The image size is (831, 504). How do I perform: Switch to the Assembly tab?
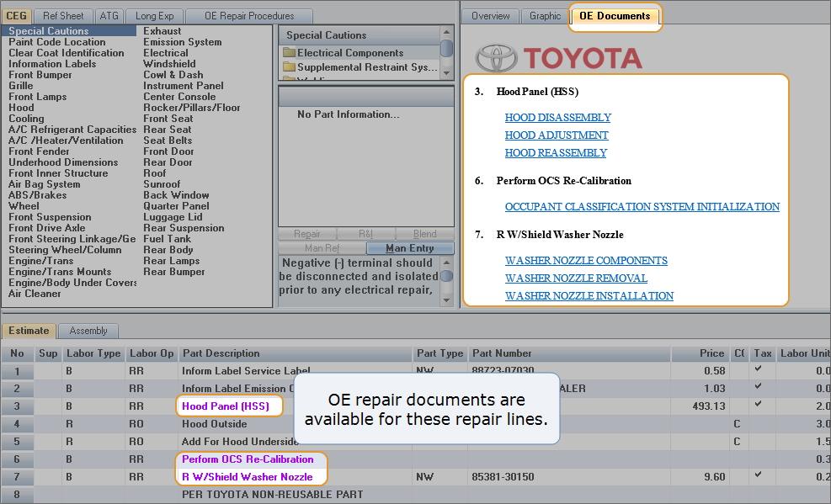88,331
